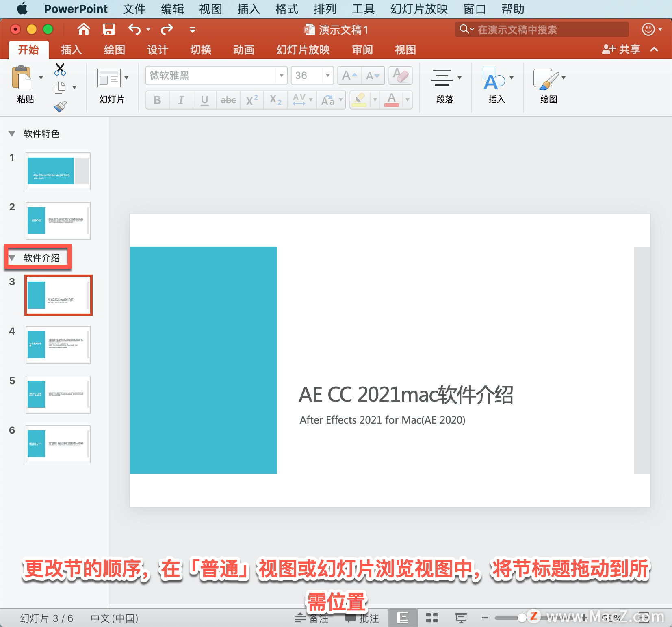Cut selection with scissors icon
The image size is (672, 627).
(x=60, y=69)
